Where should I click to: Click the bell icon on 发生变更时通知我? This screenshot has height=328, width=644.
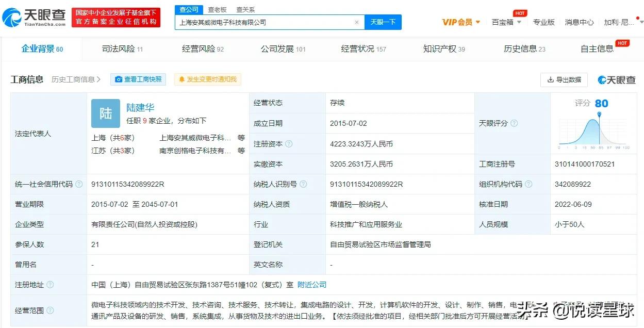[x=181, y=79]
